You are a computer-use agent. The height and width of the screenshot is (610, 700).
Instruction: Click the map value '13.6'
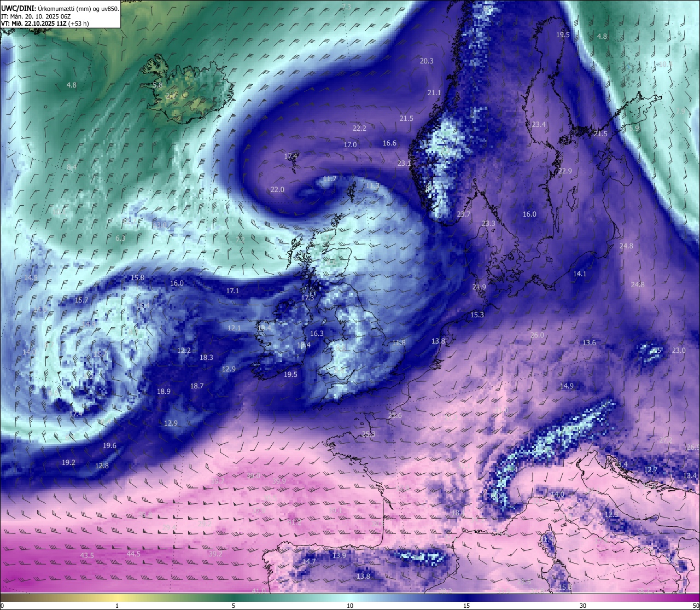click(x=589, y=342)
